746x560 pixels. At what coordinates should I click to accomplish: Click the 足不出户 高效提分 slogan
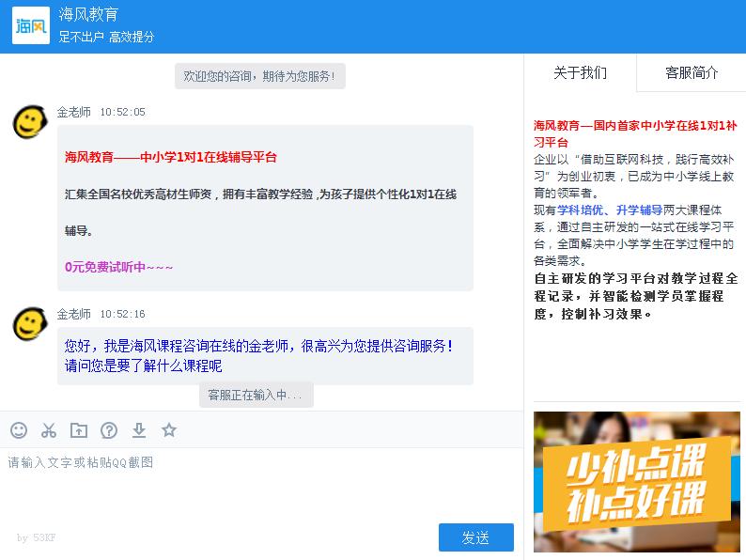106,37
